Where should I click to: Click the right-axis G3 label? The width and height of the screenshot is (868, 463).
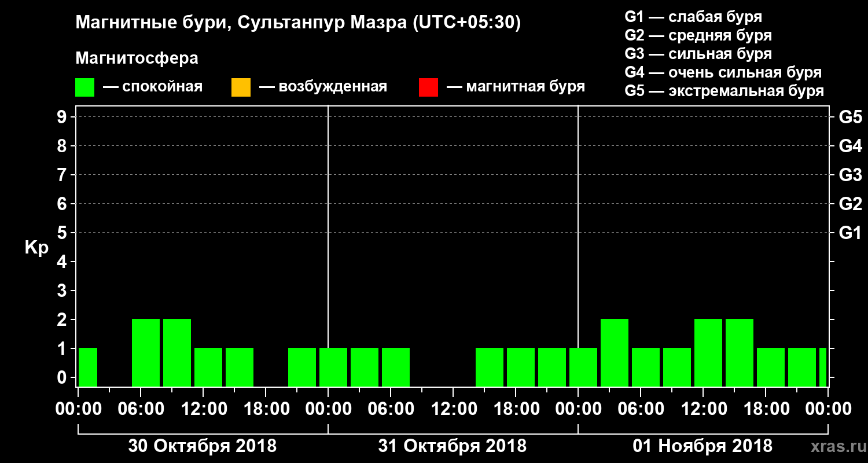pyautogui.click(x=850, y=175)
